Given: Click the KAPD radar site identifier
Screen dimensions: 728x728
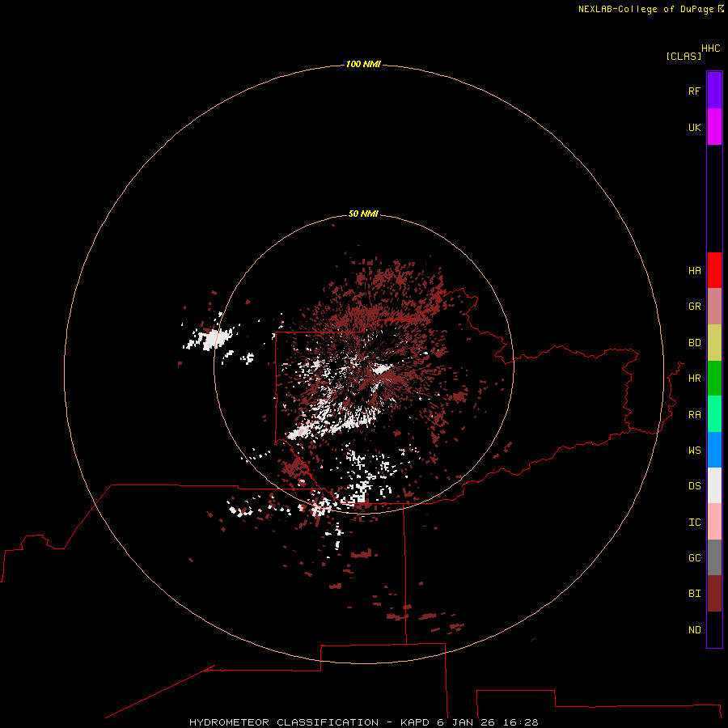Looking at the screenshot, I should click(414, 722).
